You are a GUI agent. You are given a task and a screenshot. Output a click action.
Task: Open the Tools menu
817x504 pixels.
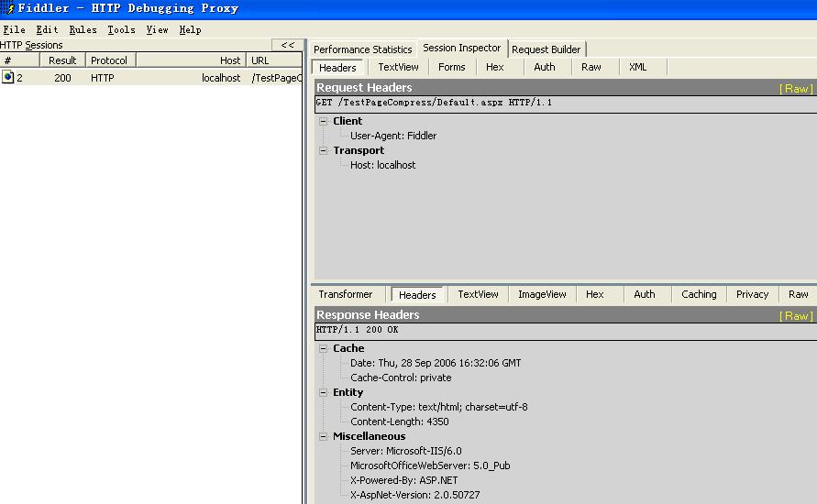pyautogui.click(x=121, y=29)
